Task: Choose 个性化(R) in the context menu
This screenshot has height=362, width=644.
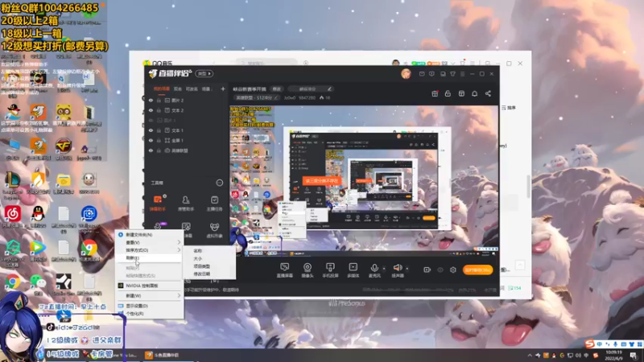Action: (150, 314)
